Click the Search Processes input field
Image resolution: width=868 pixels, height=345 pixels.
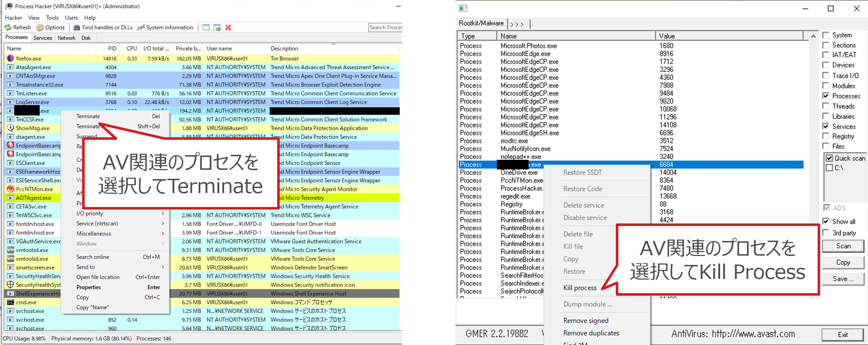pyautogui.click(x=385, y=28)
